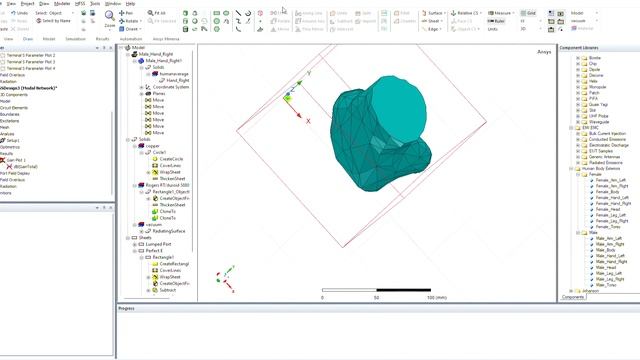Select Rogers RT/duroid 5880 material node

tap(167, 185)
